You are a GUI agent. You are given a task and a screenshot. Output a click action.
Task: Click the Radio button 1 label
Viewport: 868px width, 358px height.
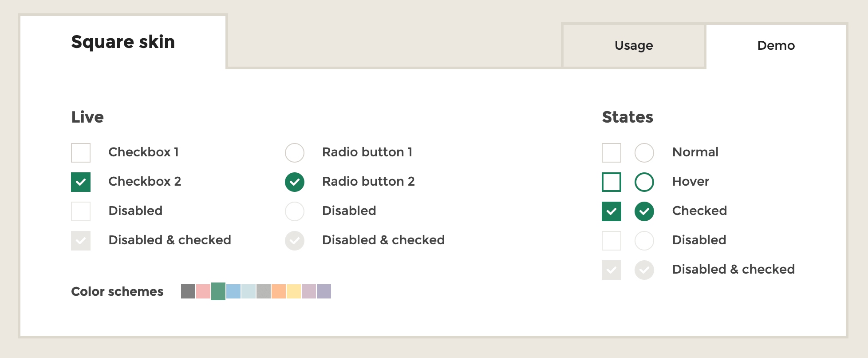367,152
